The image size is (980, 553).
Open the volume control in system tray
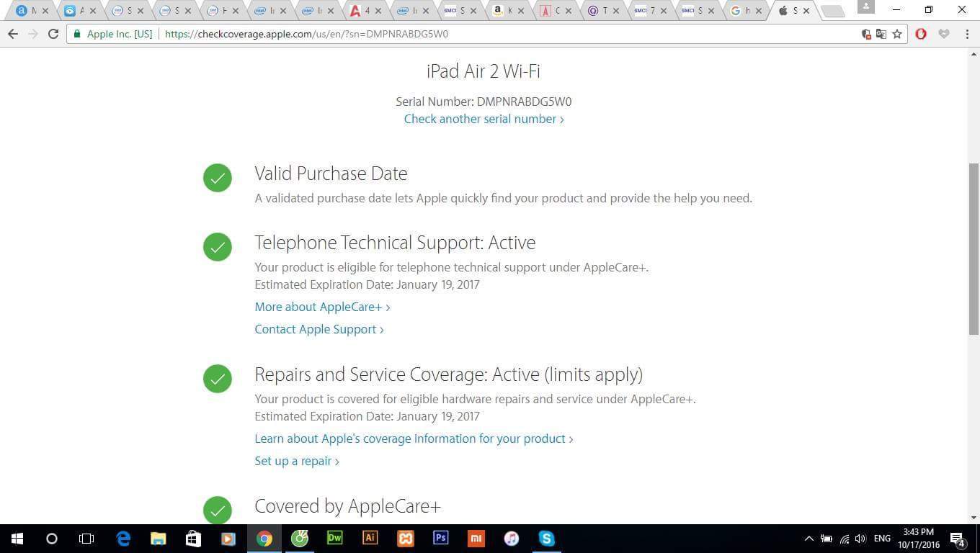pos(860,539)
